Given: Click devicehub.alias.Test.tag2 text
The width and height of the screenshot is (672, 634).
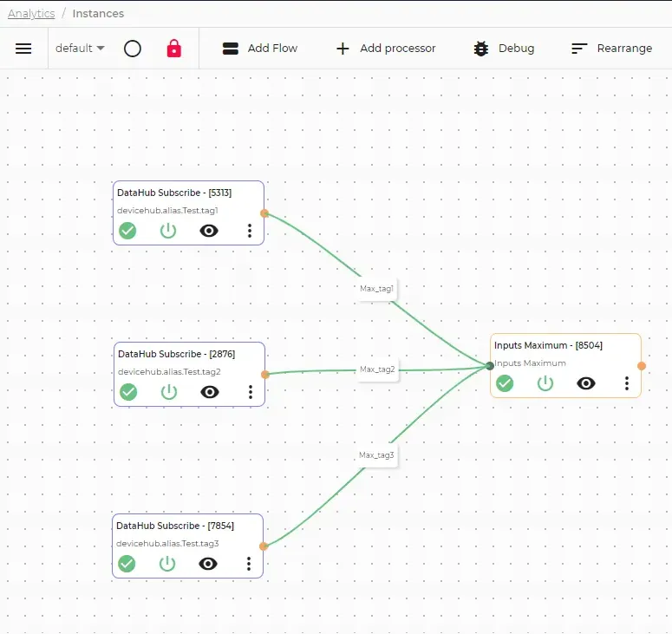Looking at the screenshot, I should tap(169, 372).
